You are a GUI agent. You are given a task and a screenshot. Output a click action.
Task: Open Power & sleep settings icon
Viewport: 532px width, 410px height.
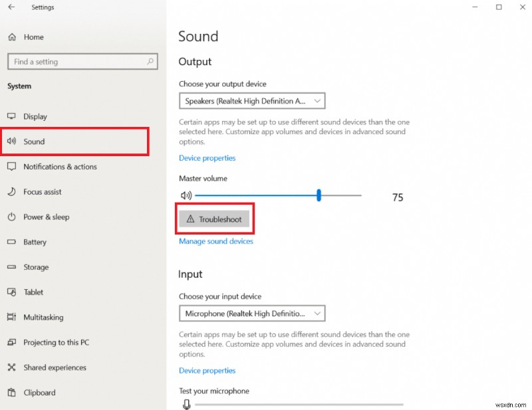coord(11,217)
